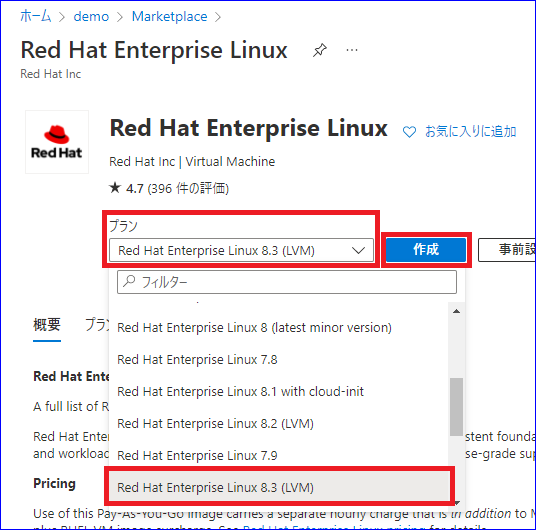This screenshot has height=530, width=536.
Task: Go to demo breadcrumb link
Action: pyautogui.click(x=91, y=16)
